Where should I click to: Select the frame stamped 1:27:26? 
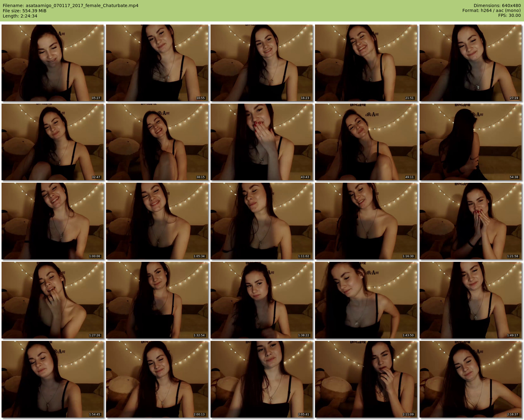pos(53,300)
